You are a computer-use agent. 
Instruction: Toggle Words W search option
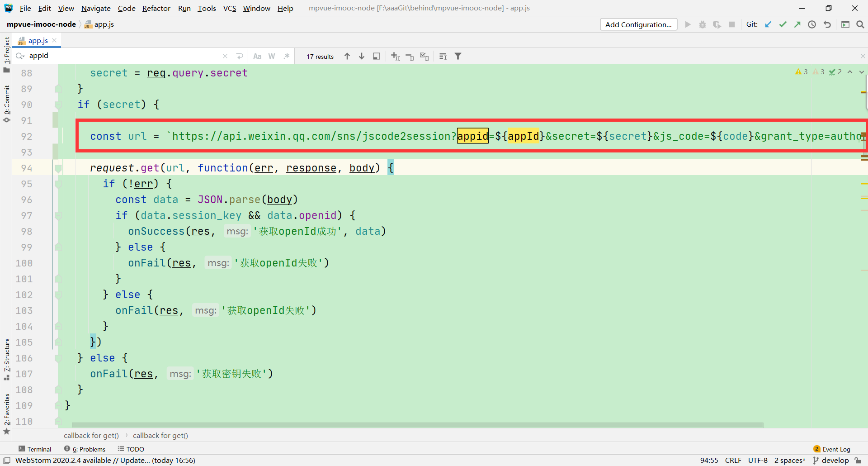click(272, 56)
